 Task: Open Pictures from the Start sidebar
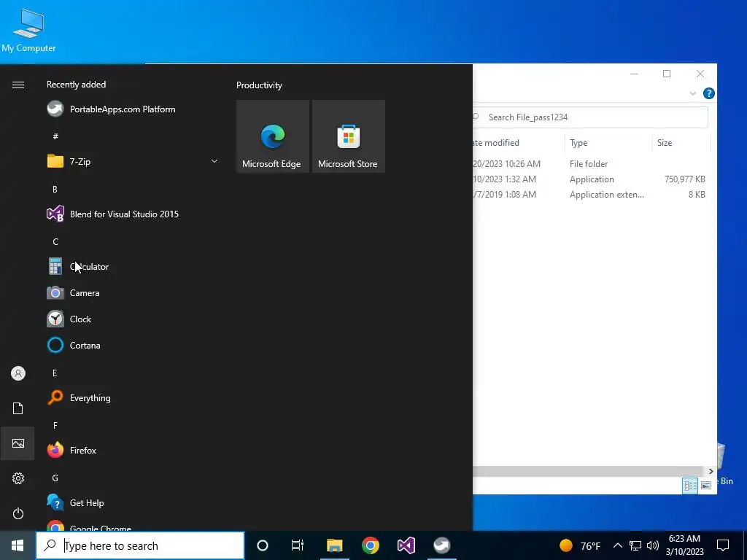coord(18,443)
